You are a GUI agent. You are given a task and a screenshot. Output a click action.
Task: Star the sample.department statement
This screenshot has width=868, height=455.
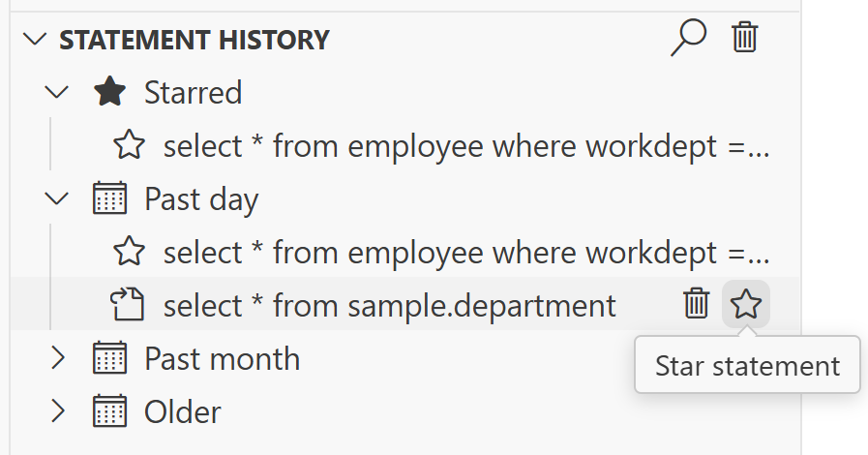(x=745, y=305)
